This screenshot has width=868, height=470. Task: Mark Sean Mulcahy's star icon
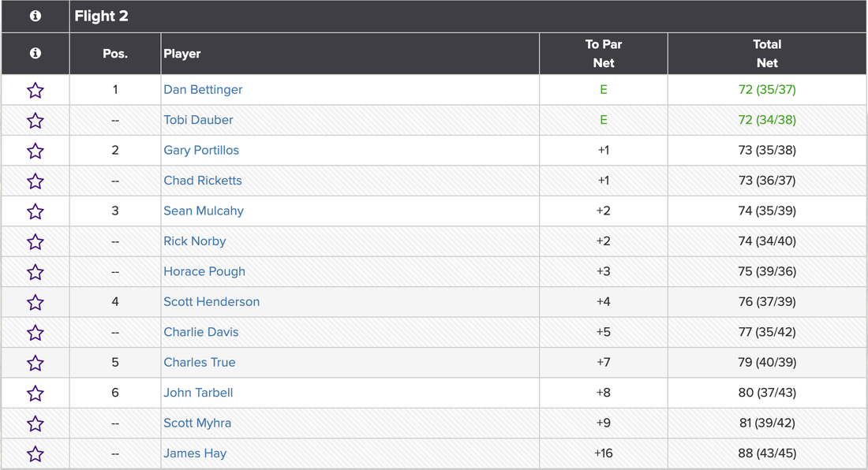pyautogui.click(x=36, y=211)
